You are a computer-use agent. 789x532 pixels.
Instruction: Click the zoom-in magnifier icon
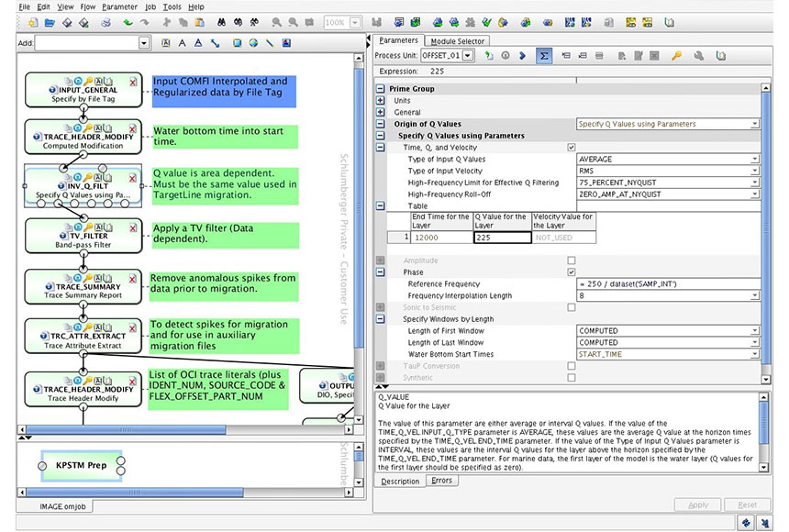(275, 22)
